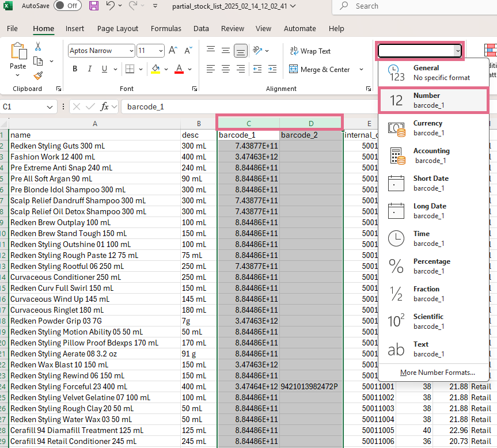Click the Copy icon
This screenshot has width=497, height=448.
click(x=38, y=61)
